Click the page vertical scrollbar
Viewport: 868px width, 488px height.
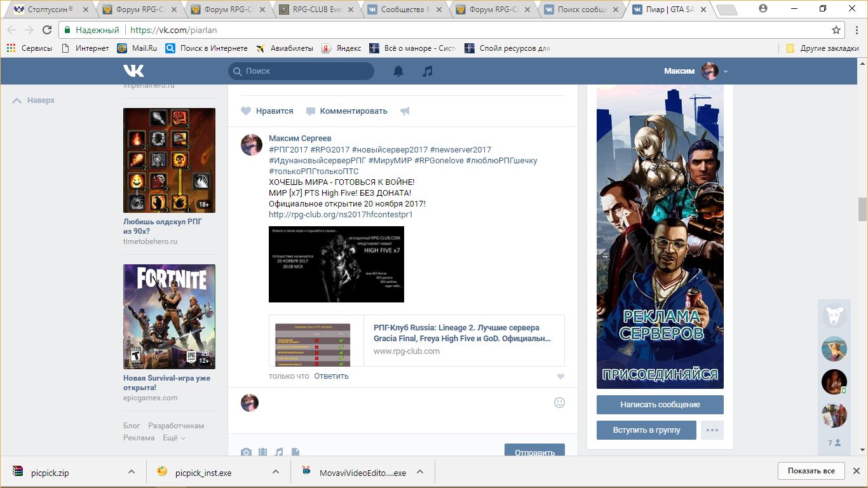862,209
